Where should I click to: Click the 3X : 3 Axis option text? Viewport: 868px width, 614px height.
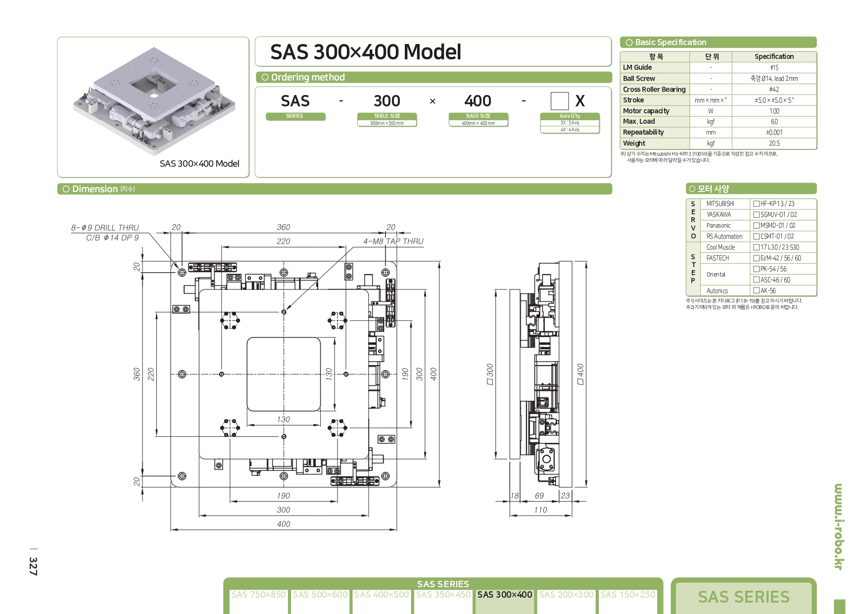(x=570, y=123)
